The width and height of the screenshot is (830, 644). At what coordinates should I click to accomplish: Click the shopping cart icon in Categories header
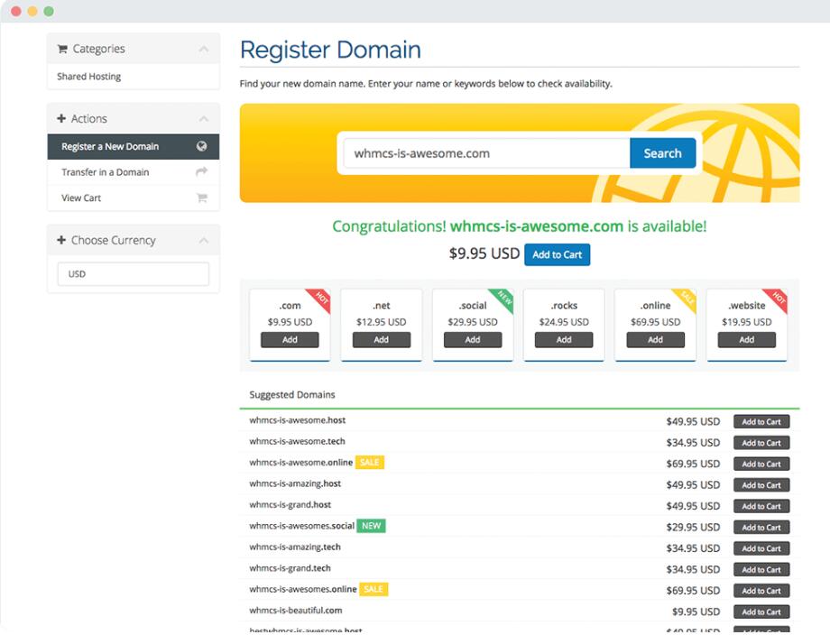click(x=62, y=50)
